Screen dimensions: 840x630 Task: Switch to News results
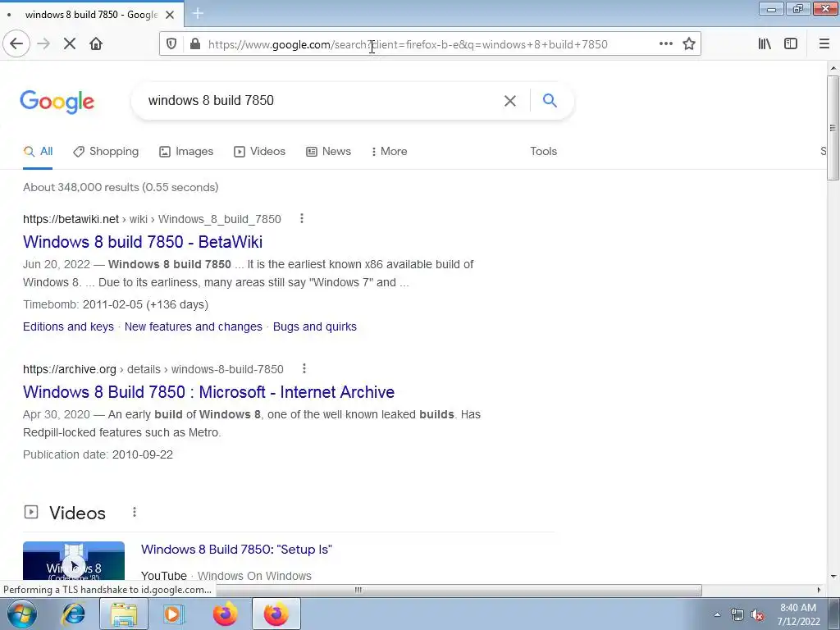[x=328, y=152]
